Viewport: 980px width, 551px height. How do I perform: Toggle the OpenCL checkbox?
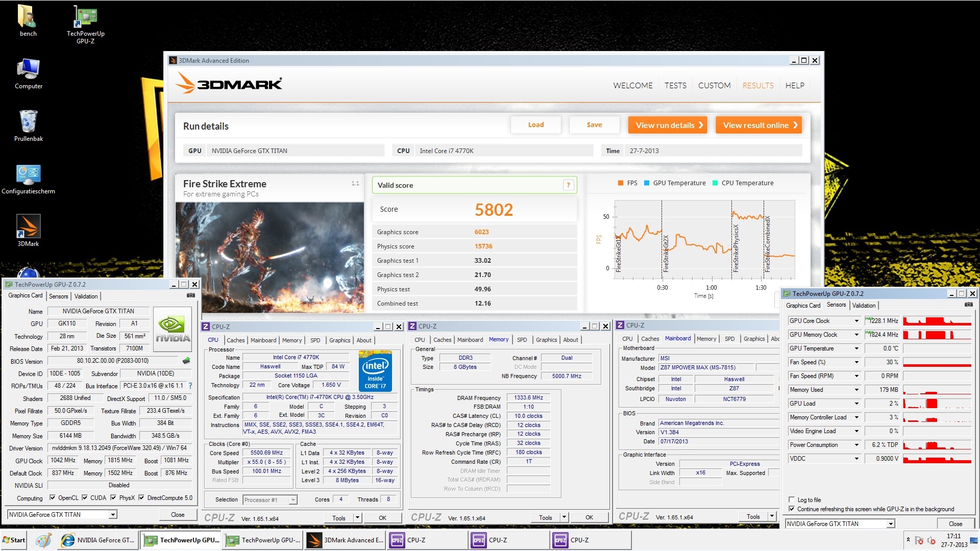(53, 498)
